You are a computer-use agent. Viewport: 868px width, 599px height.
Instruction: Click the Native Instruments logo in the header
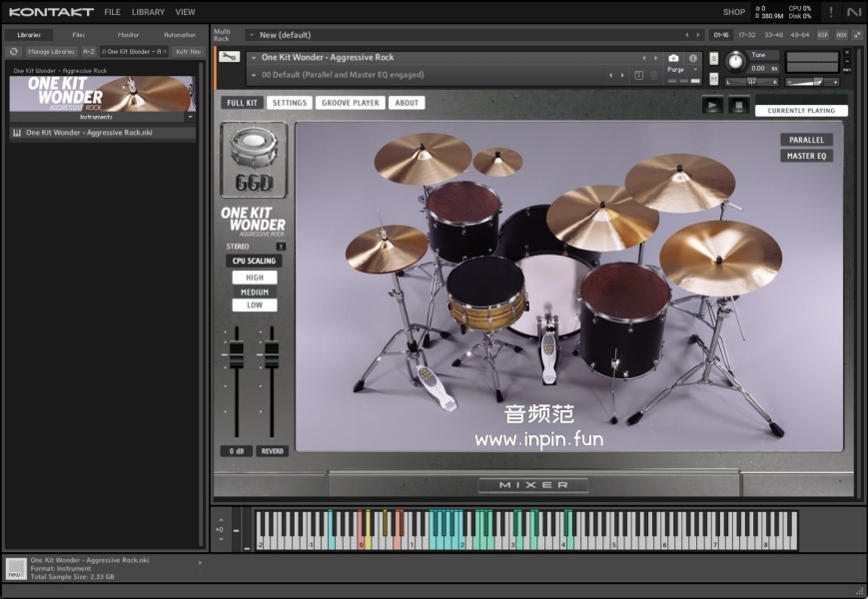pyautogui.click(x=853, y=12)
